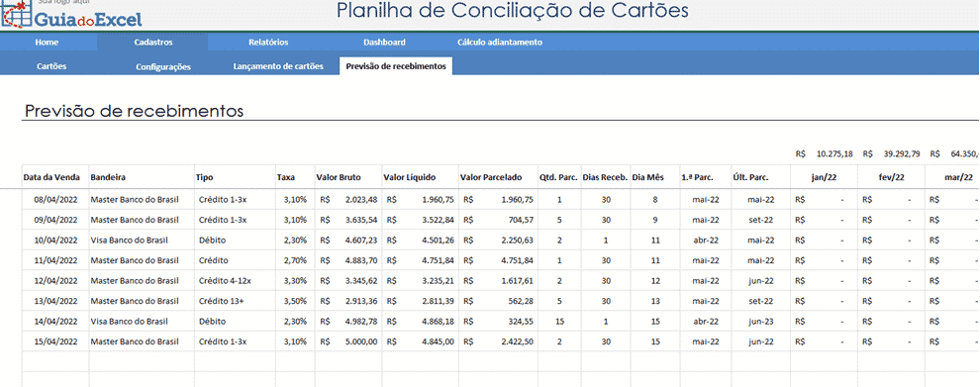This screenshot has height=387, width=980.
Task: Click the Planilha de Conciliação de Cartões title
Action: pos(512,11)
